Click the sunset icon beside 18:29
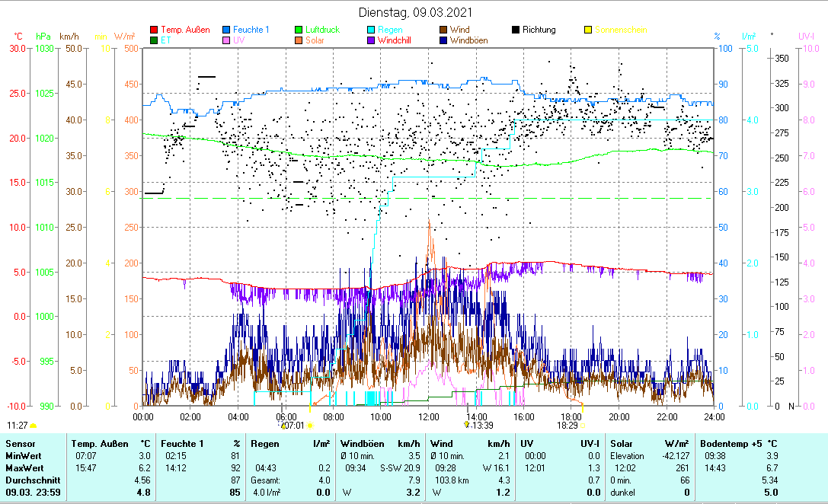The width and height of the screenshot is (828, 504). pyautogui.click(x=583, y=426)
